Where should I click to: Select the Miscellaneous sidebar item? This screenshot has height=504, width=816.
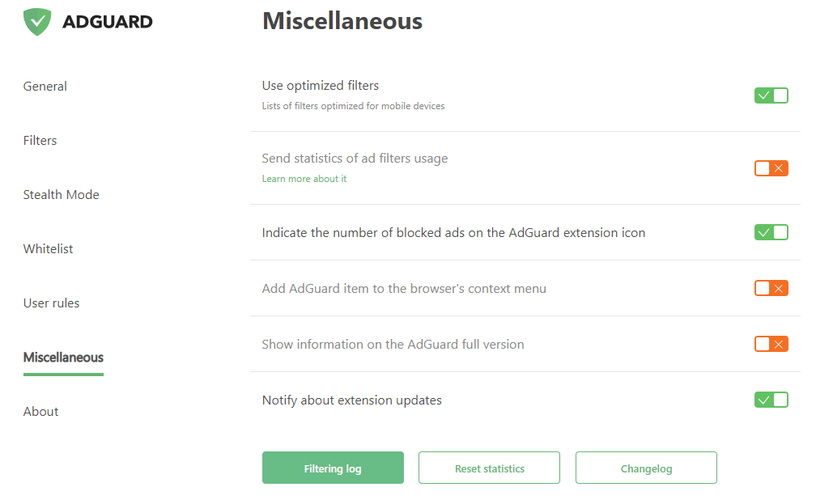pos(63,358)
